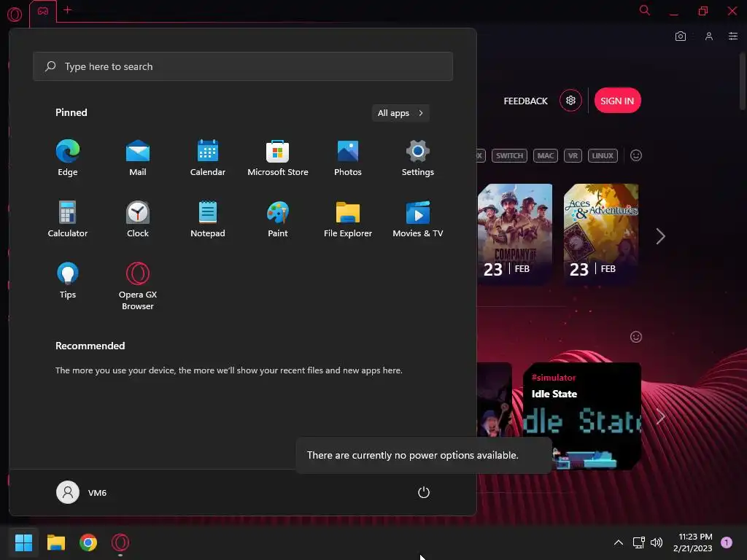Image resolution: width=747 pixels, height=560 pixels.
Task: Open Microsoft Store
Action: click(x=278, y=158)
